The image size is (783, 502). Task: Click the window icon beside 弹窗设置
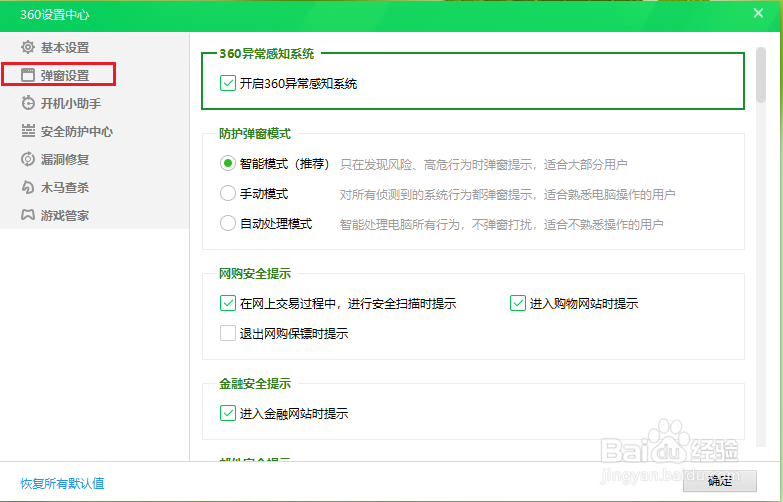pos(27,75)
